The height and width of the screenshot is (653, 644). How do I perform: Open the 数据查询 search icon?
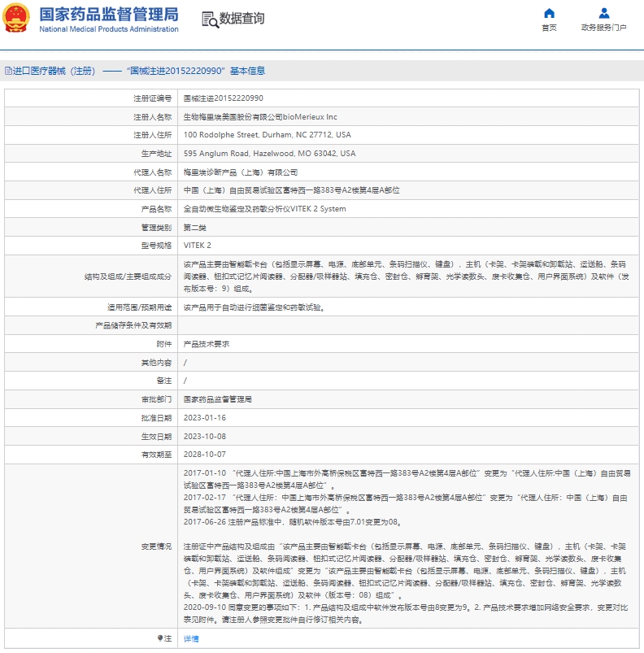point(211,20)
